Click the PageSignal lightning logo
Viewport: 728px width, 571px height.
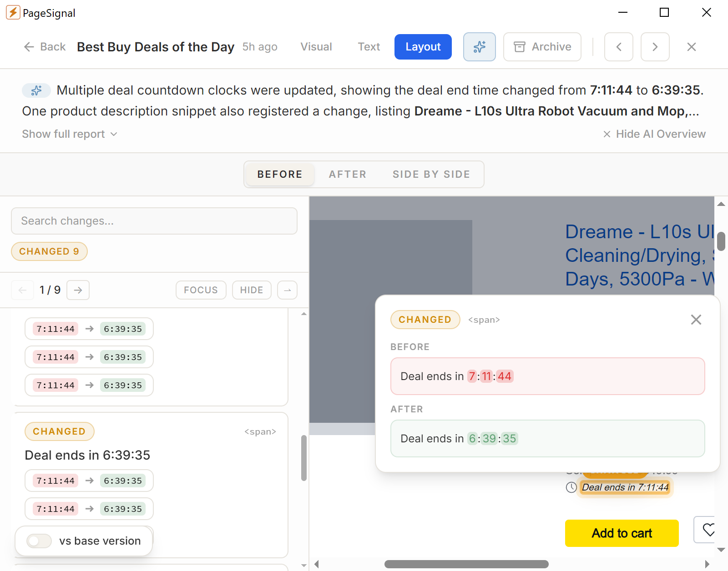(x=13, y=13)
